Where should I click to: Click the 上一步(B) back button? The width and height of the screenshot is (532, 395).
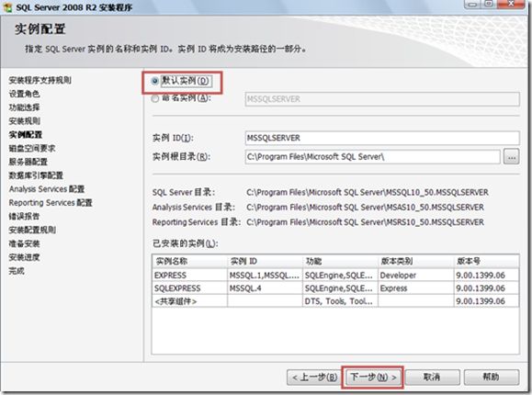click(314, 377)
